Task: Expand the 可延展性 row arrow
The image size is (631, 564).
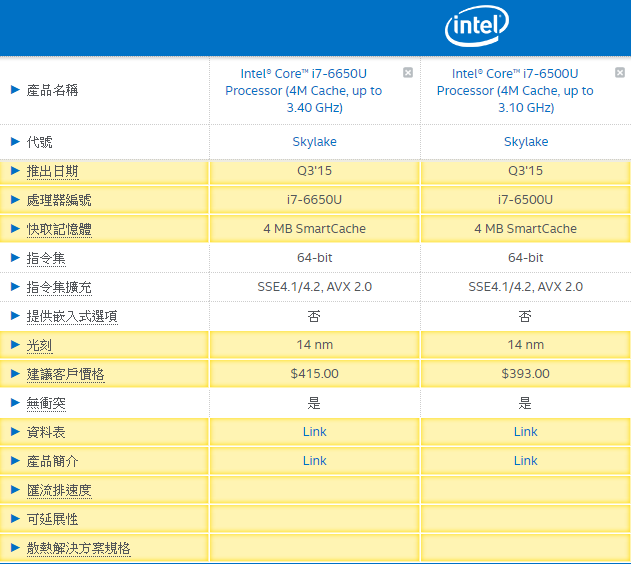Action: click(15, 519)
